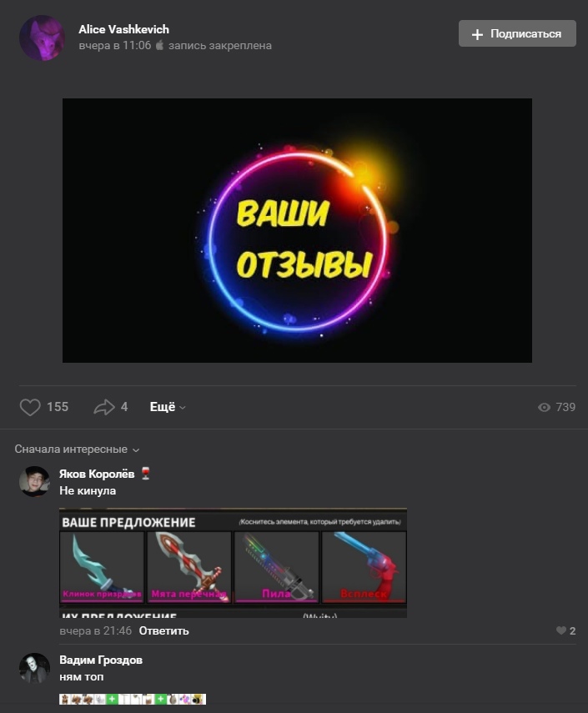Reply to comment via Ответить
The height and width of the screenshot is (713, 588).
click(x=163, y=630)
